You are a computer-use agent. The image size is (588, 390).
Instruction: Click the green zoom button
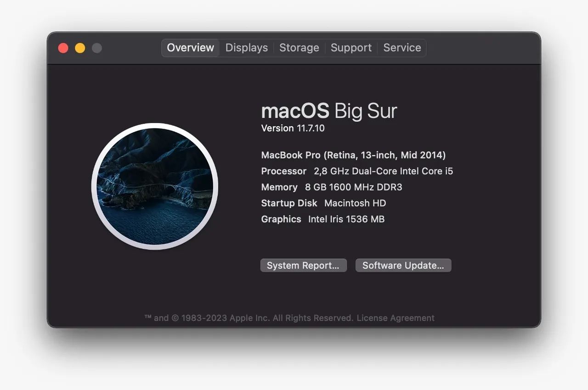96,47
